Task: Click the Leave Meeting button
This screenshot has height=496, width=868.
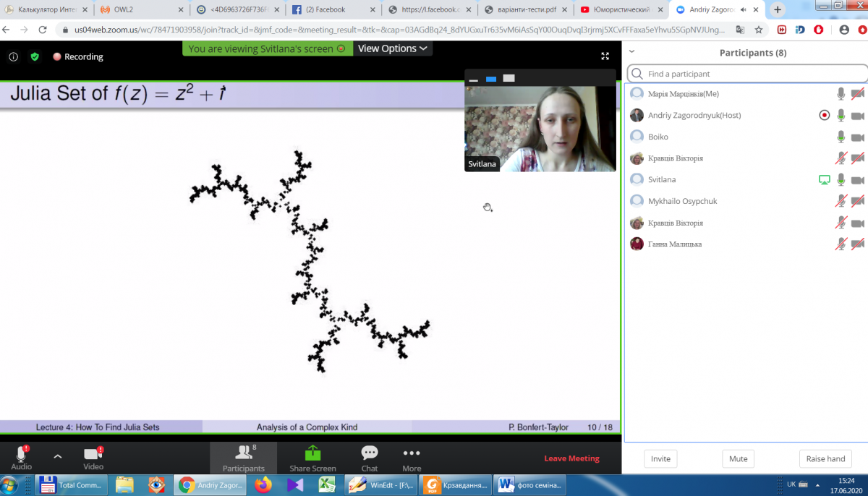Action: [x=571, y=458]
